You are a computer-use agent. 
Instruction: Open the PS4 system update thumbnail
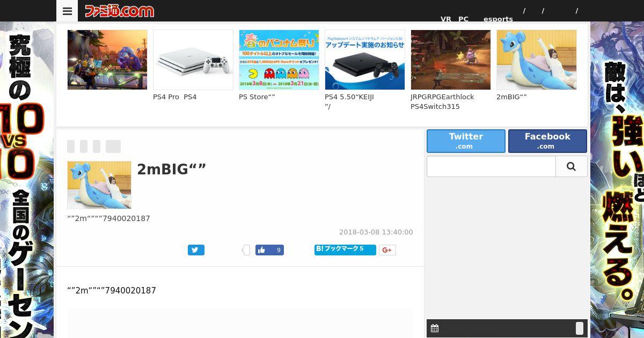(365, 60)
